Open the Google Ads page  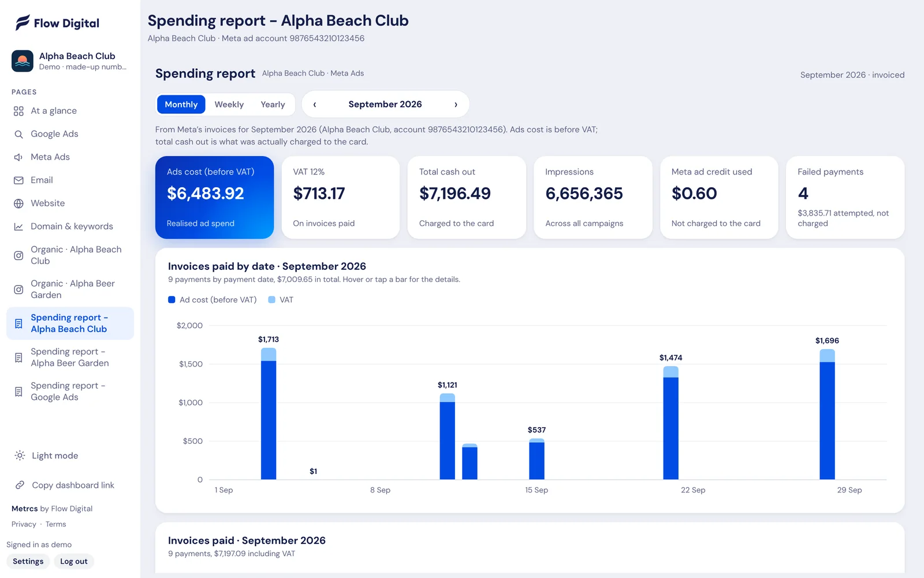[x=70, y=134]
